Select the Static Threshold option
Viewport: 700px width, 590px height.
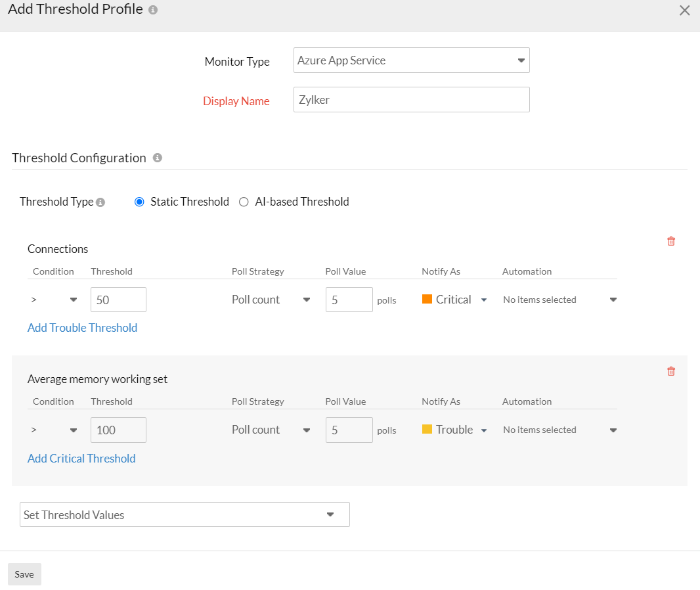(x=139, y=202)
